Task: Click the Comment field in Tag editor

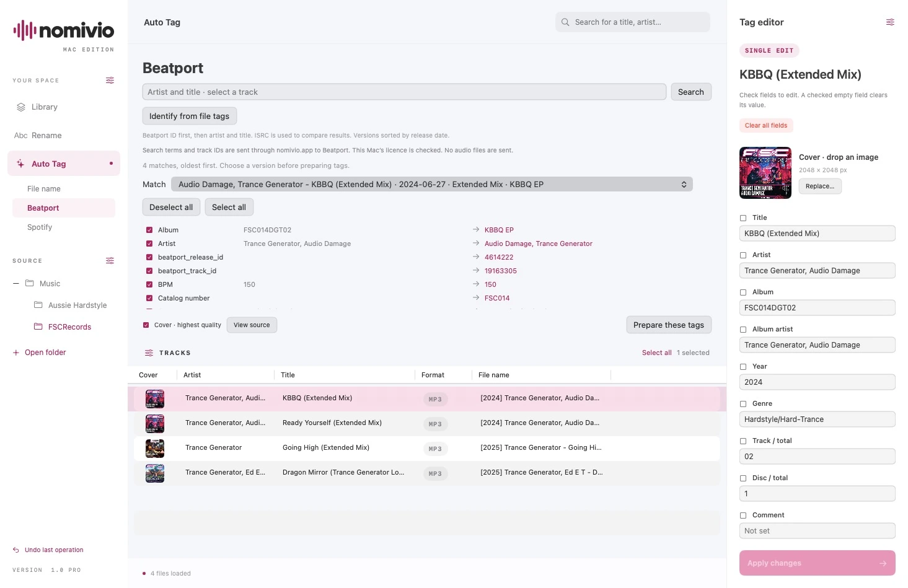Action: (818, 531)
